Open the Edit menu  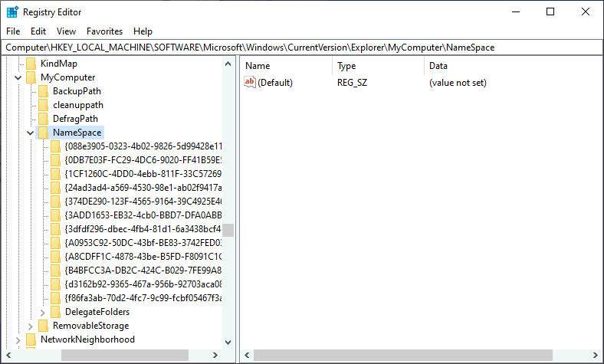[38, 31]
